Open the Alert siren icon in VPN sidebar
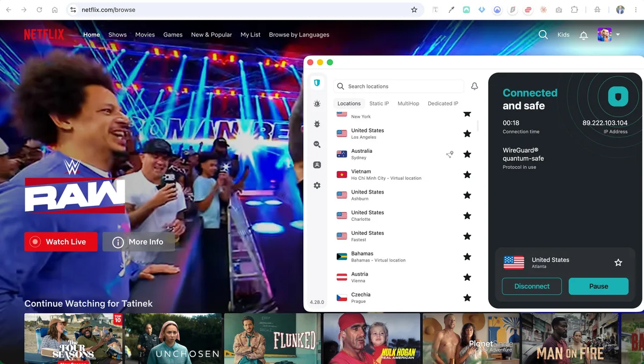This screenshot has height=364, width=644. tap(317, 103)
